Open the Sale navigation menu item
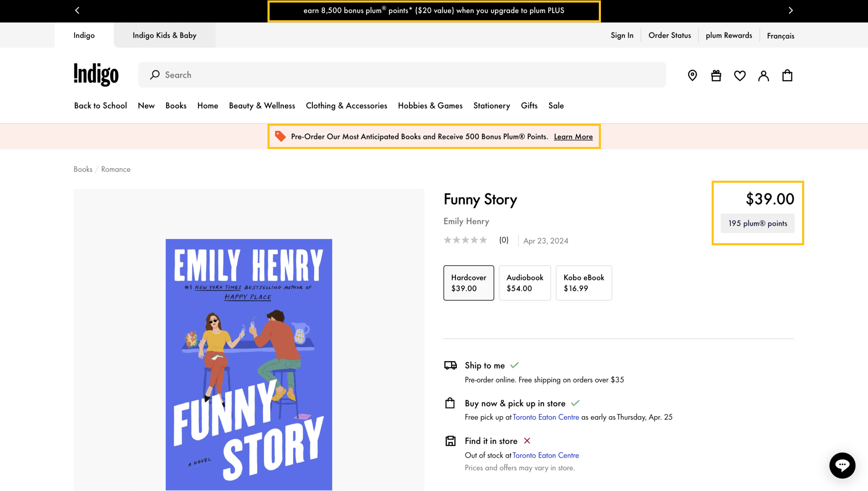The width and height of the screenshot is (868, 491). (x=556, y=105)
